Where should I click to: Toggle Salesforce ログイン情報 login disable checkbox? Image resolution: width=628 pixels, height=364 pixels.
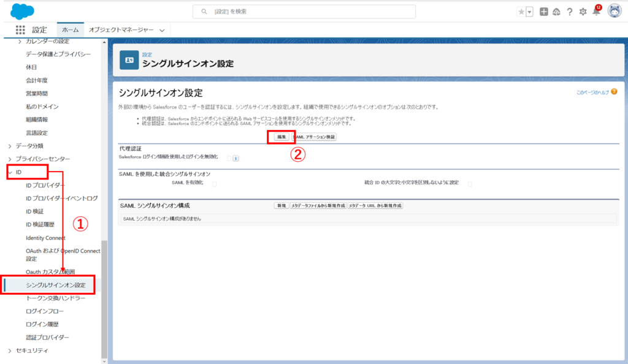click(229, 158)
